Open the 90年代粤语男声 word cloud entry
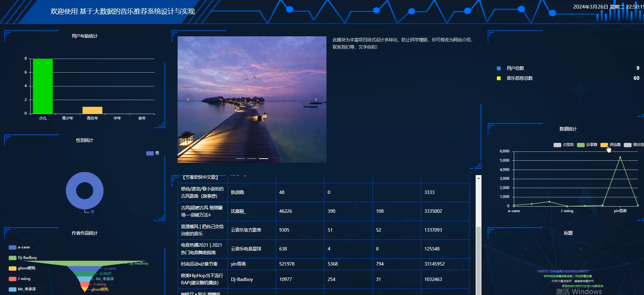The height and width of the screenshot is (295, 644). (x=572, y=281)
